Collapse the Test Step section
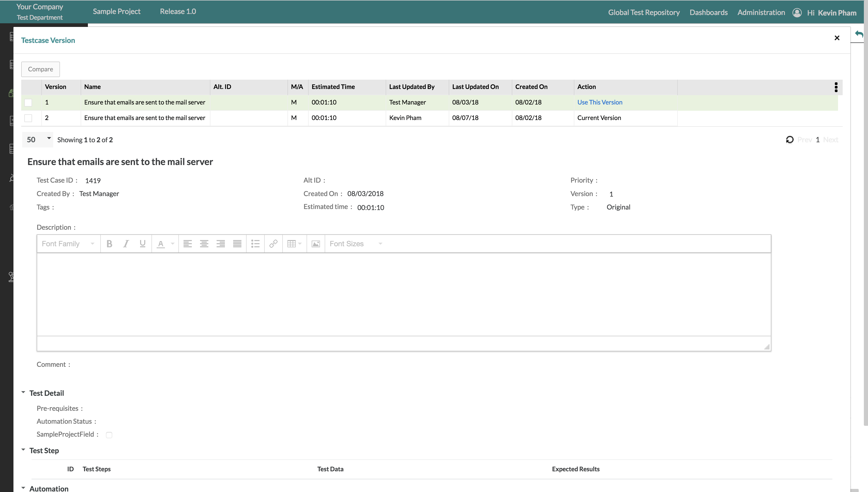 (23, 450)
